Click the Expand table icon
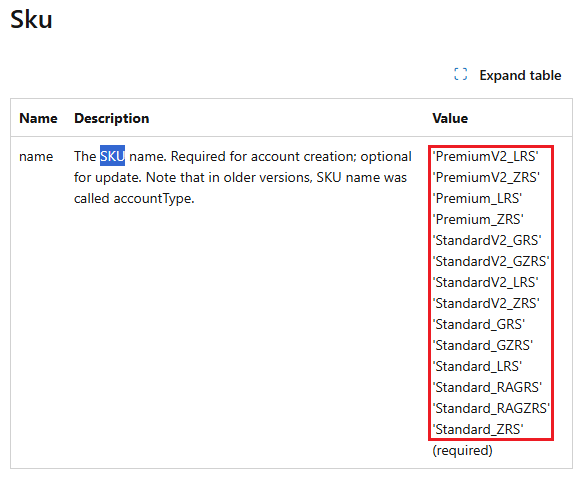The width and height of the screenshot is (583, 477). tap(460, 74)
